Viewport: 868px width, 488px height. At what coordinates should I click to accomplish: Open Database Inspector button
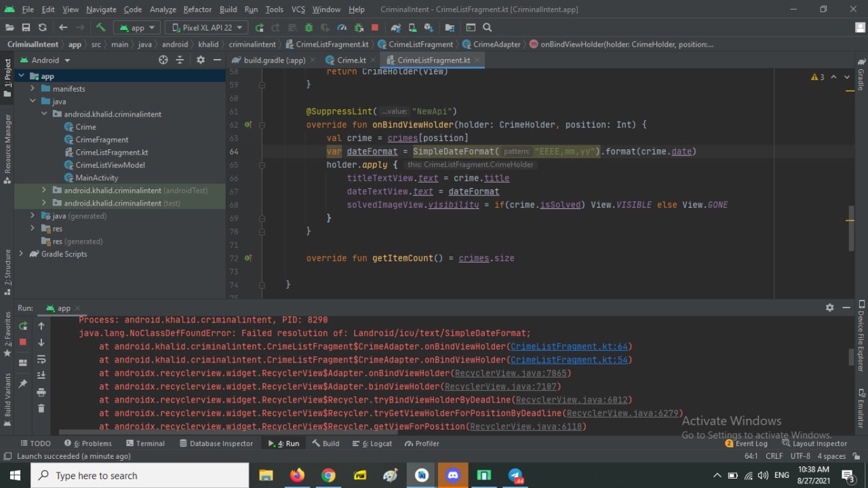[x=216, y=443]
